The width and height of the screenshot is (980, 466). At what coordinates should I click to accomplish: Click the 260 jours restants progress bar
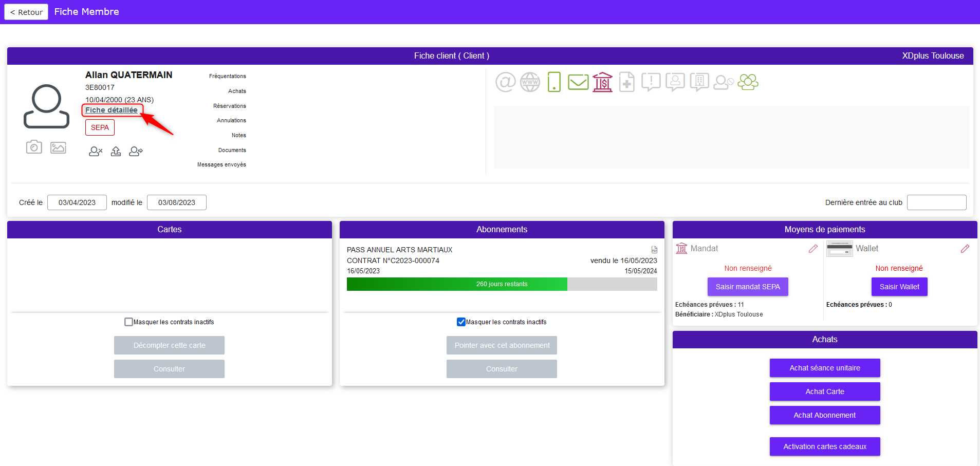coord(502,284)
